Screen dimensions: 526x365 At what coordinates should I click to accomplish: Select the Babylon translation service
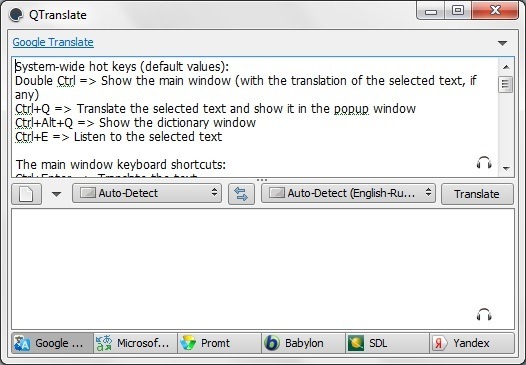(x=304, y=343)
